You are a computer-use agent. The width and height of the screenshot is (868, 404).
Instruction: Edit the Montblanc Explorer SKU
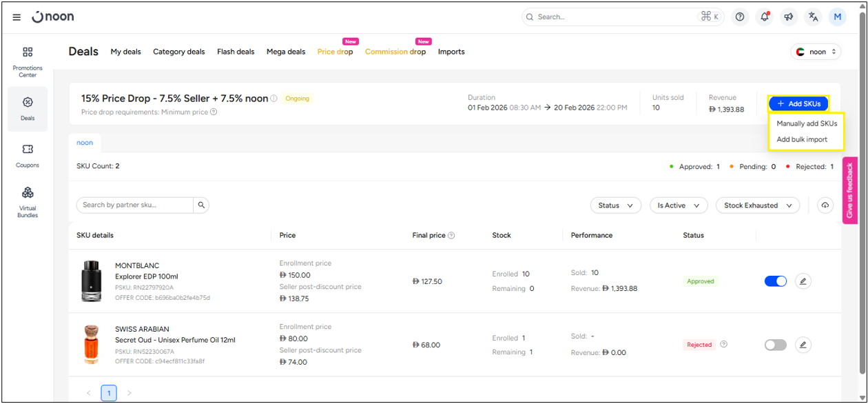pyautogui.click(x=803, y=281)
